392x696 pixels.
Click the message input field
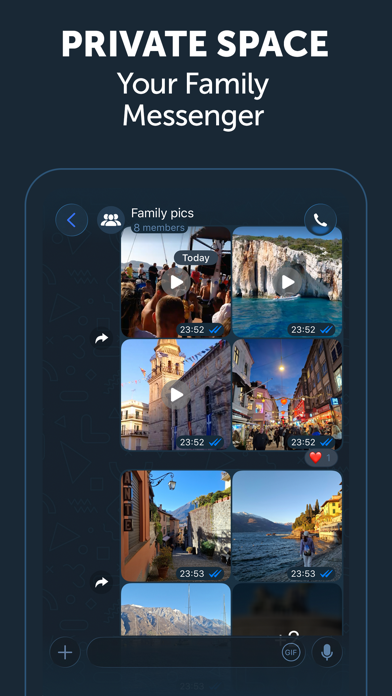pyautogui.click(x=196, y=652)
